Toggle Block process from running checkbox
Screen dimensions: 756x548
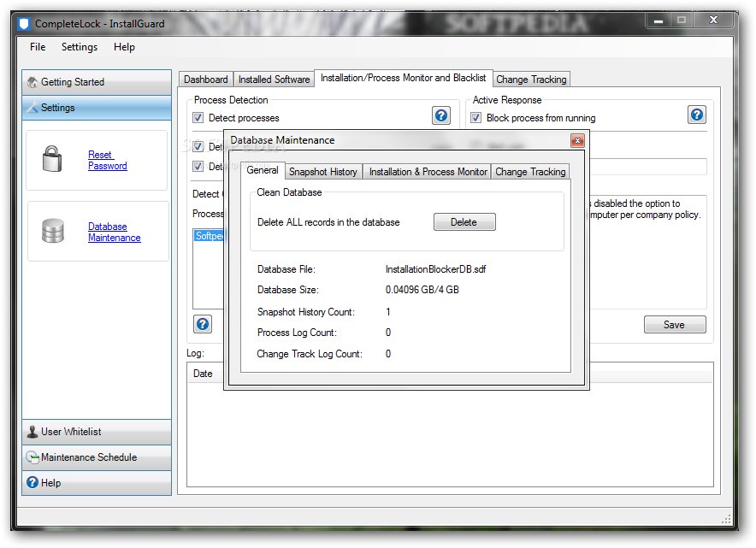(x=475, y=118)
